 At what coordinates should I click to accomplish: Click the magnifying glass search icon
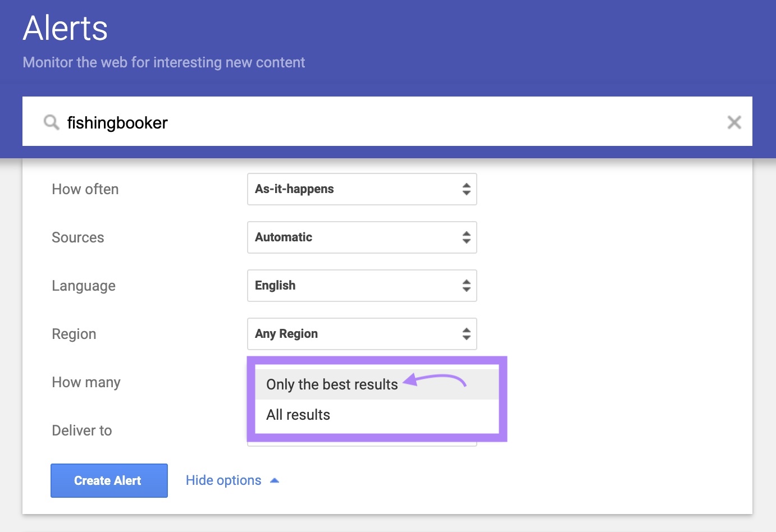tap(51, 122)
